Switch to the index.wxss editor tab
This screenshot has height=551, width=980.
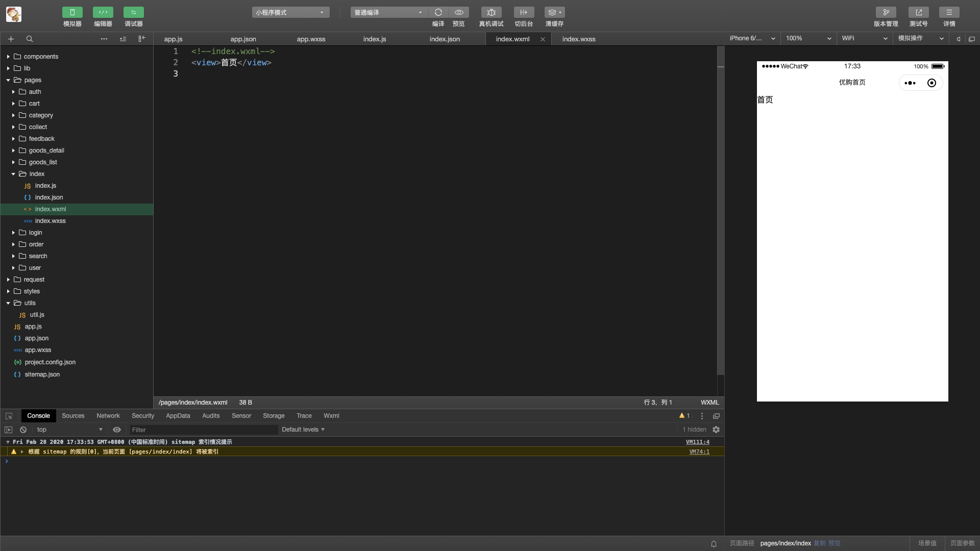[578, 39]
